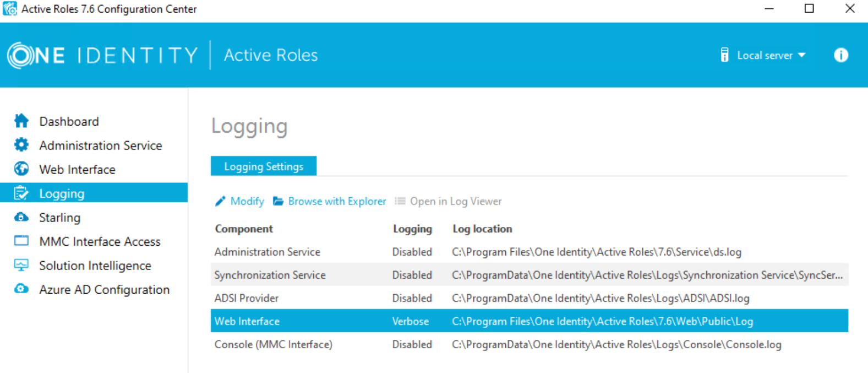
Task: Click the Web\Public\Log location path
Action: tap(602, 321)
